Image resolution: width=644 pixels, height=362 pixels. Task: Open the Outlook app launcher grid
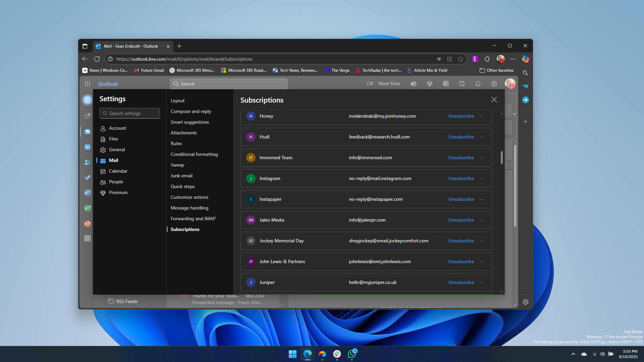point(87,84)
